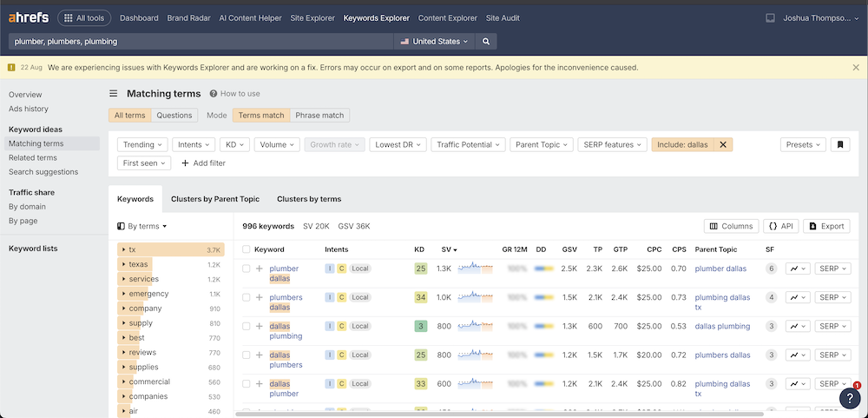Add dallas plumbers to list with plus

(259, 355)
